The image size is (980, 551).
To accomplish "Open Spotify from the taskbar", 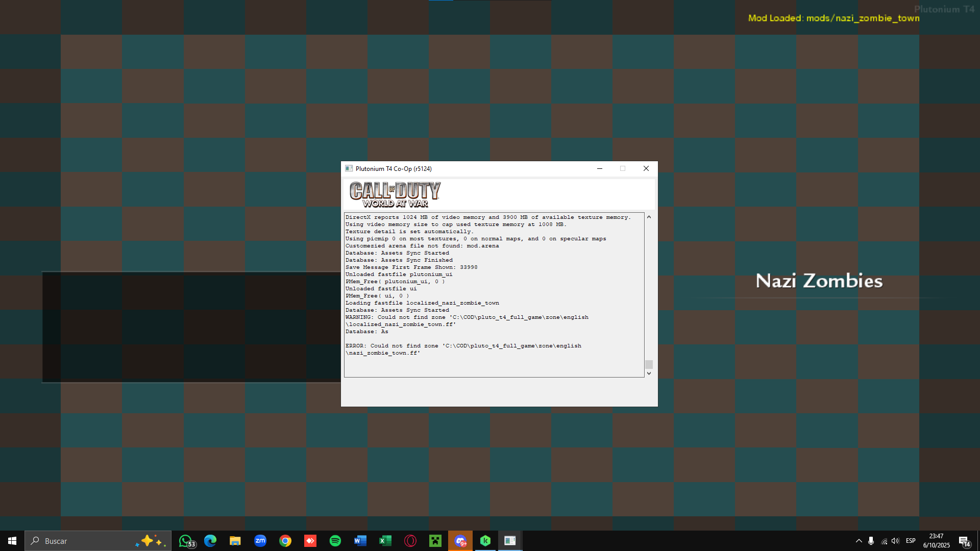I will pos(335,541).
